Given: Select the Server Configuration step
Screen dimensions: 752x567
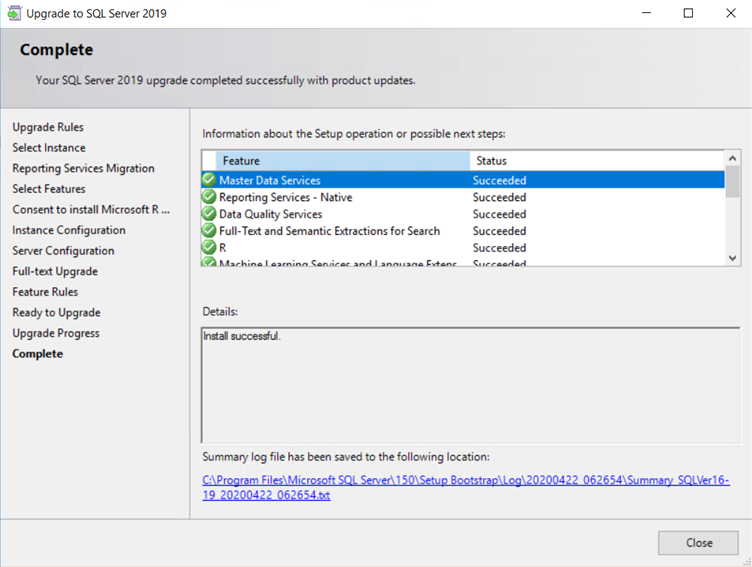Looking at the screenshot, I should pyautogui.click(x=63, y=251).
